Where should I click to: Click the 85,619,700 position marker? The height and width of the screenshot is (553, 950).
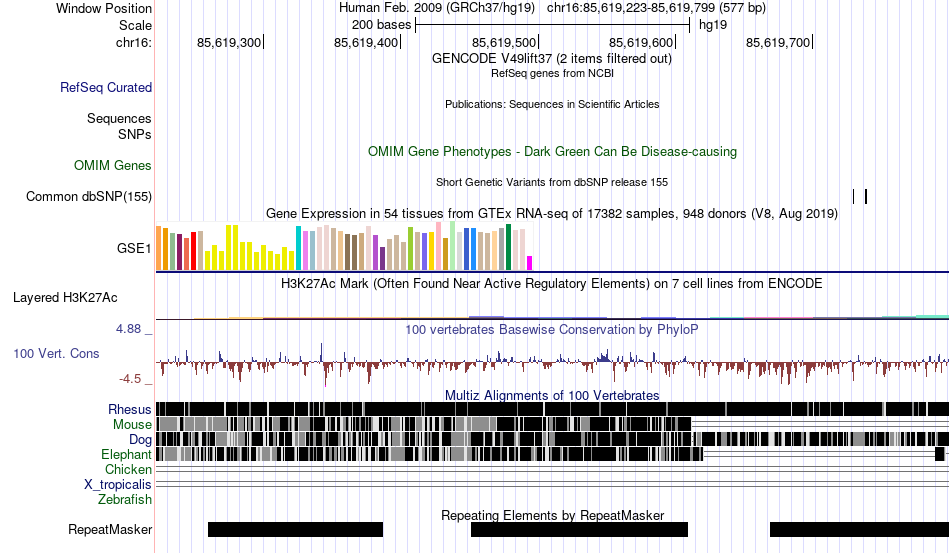tap(779, 42)
